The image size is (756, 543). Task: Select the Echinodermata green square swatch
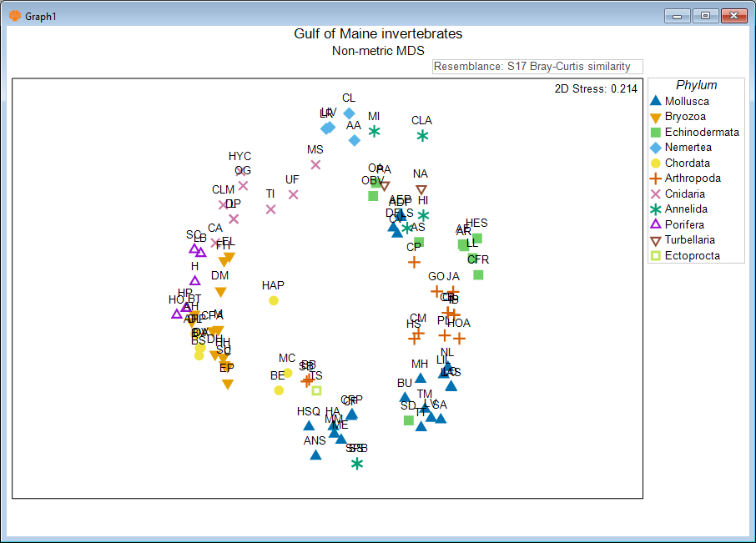656,133
